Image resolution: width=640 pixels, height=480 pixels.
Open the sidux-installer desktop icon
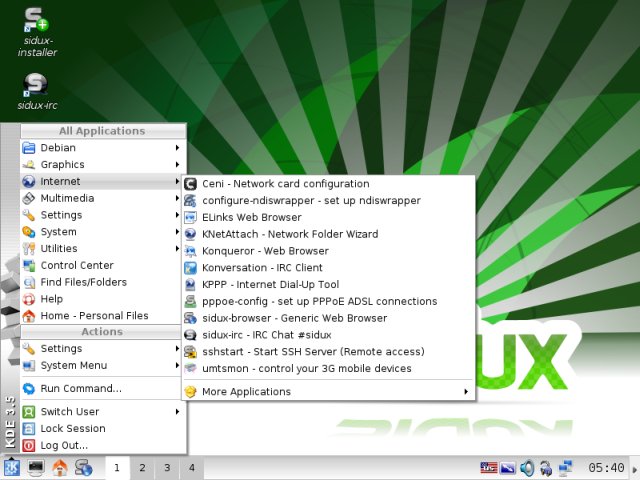click(x=38, y=22)
